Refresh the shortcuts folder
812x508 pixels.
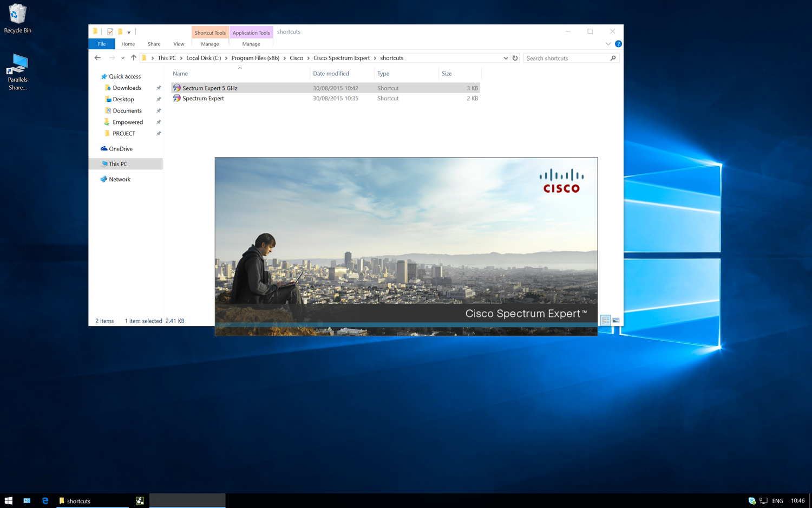[x=515, y=58]
